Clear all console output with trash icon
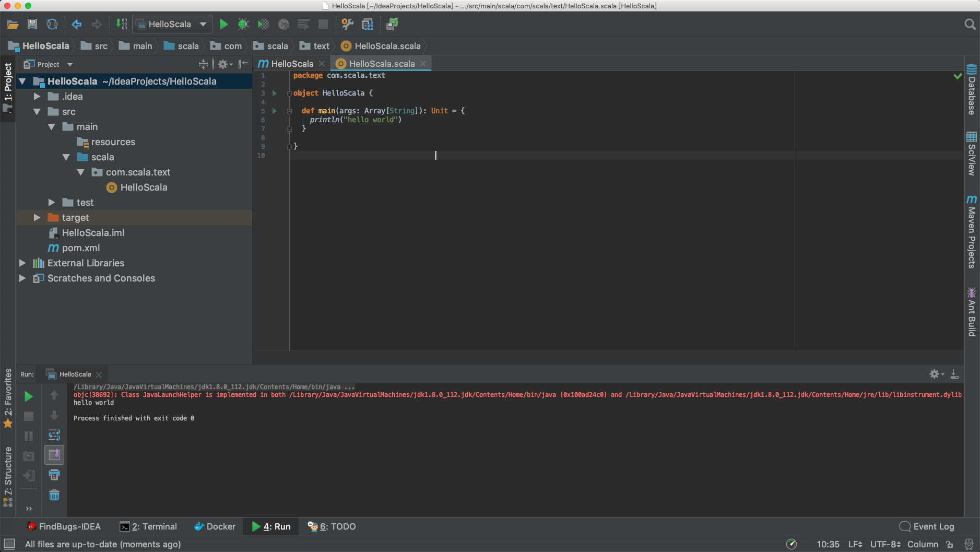Viewport: 980px width, 552px height. (54, 495)
